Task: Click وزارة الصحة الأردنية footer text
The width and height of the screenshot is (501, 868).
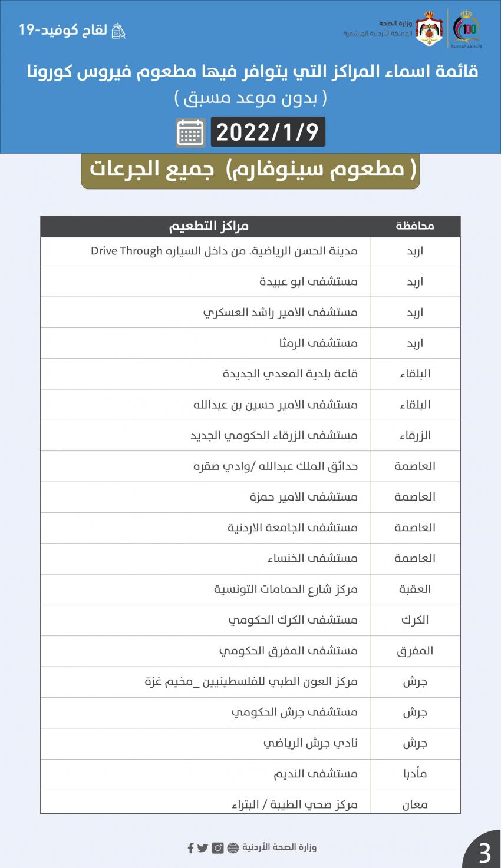Action: (x=279, y=848)
